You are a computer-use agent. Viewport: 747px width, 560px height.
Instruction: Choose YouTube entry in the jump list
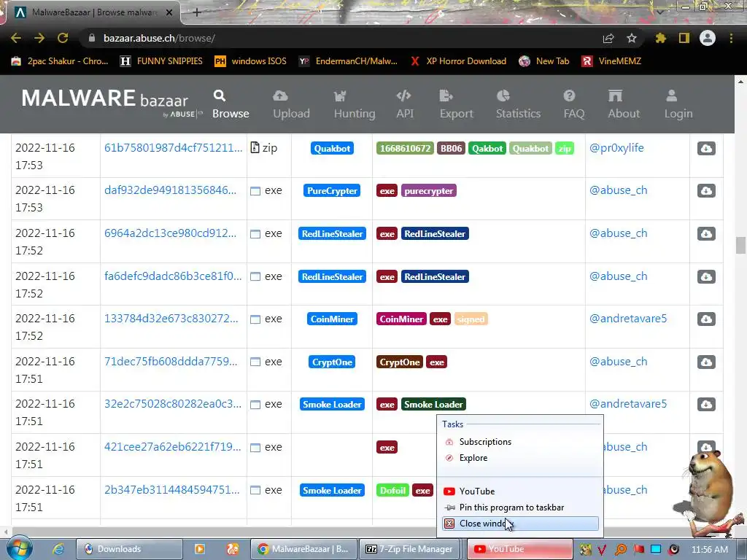(x=520, y=491)
